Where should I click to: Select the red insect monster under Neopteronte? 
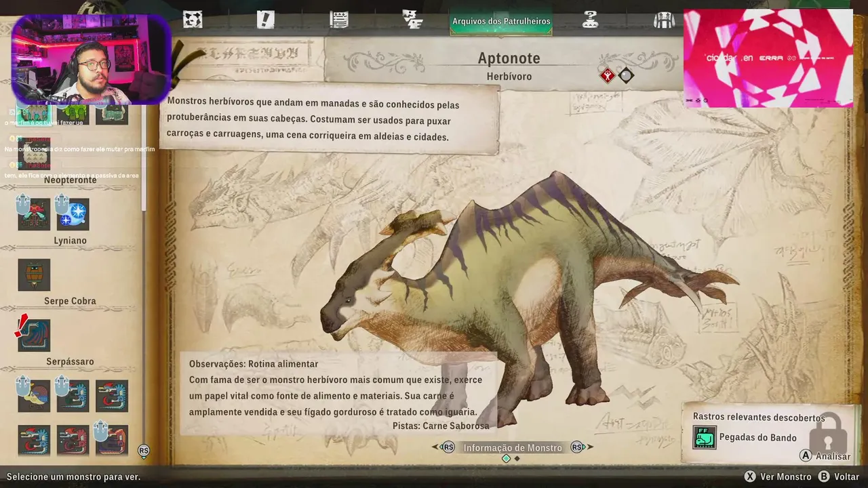pos(34,214)
